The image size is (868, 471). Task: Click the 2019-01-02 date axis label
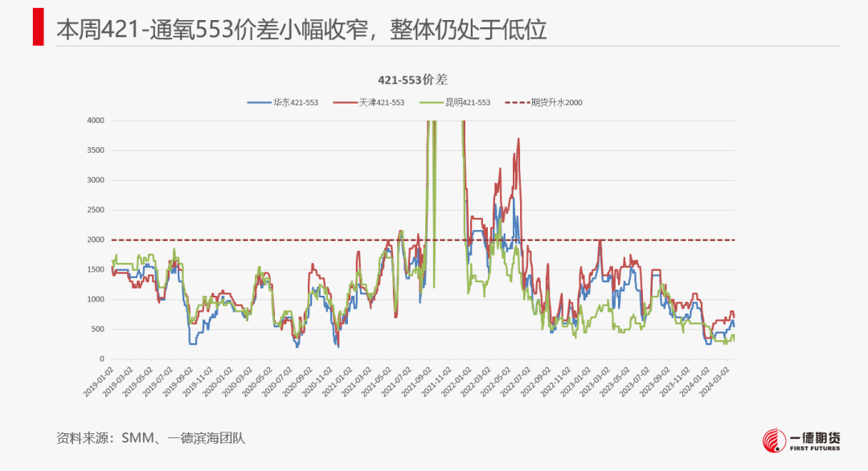click(x=99, y=380)
